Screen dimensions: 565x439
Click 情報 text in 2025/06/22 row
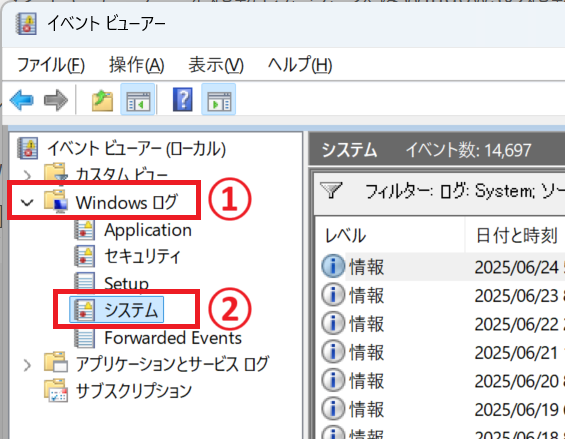pyautogui.click(x=366, y=324)
